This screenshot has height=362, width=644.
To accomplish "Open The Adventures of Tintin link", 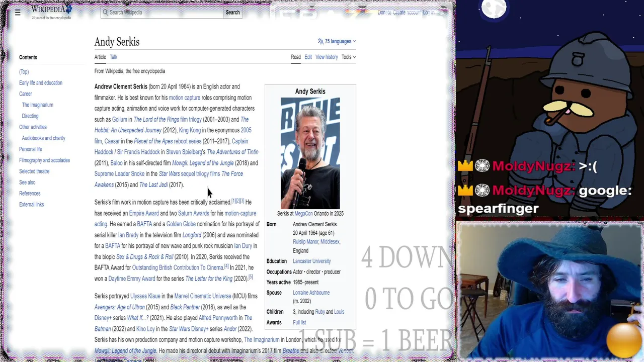I will pyautogui.click(x=232, y=152).
